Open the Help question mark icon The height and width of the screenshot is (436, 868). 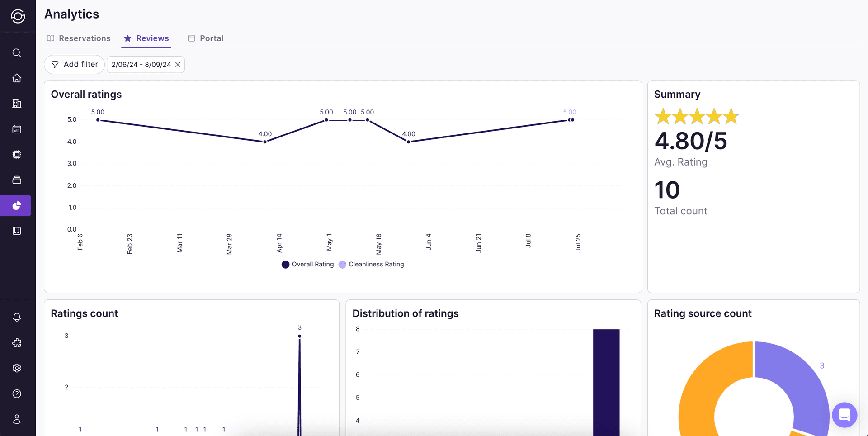(x=17, y=393)
